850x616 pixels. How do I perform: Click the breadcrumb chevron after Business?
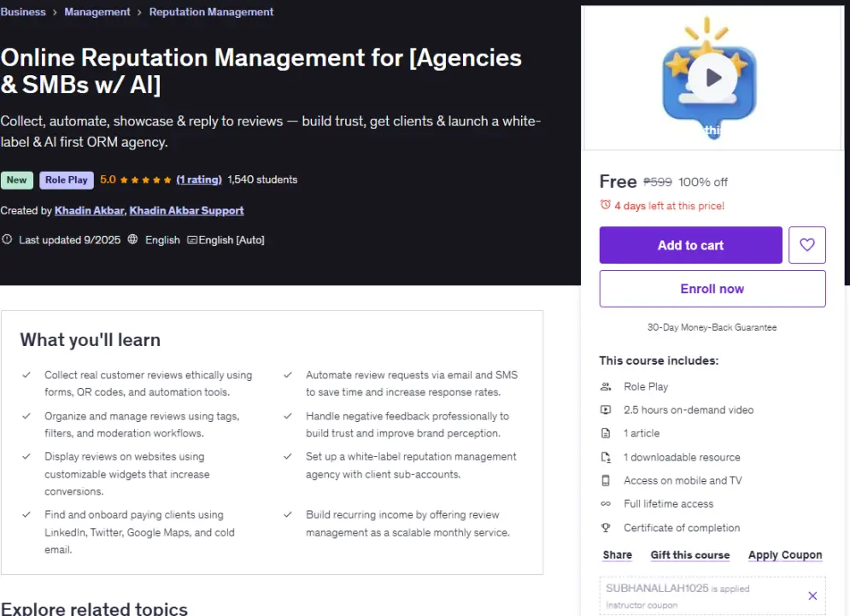pyautogui.click(x=55, y=13)
